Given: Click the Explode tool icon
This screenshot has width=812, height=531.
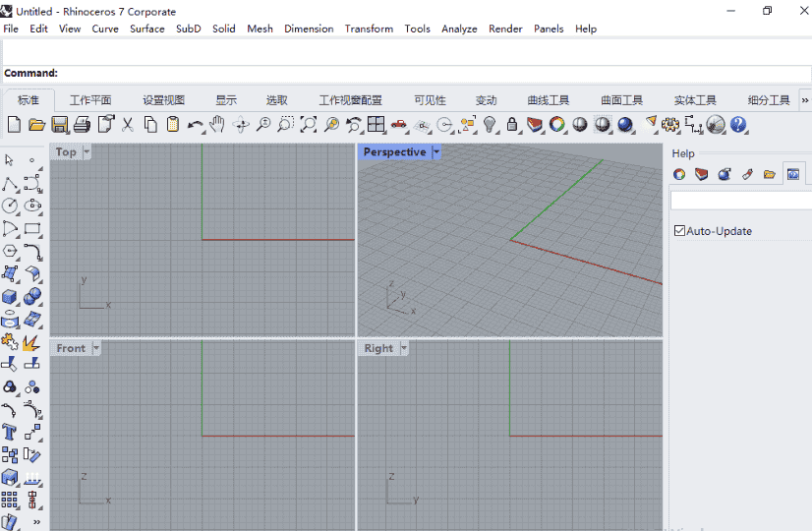Looking at the screenshot, I should click(31, 342).
